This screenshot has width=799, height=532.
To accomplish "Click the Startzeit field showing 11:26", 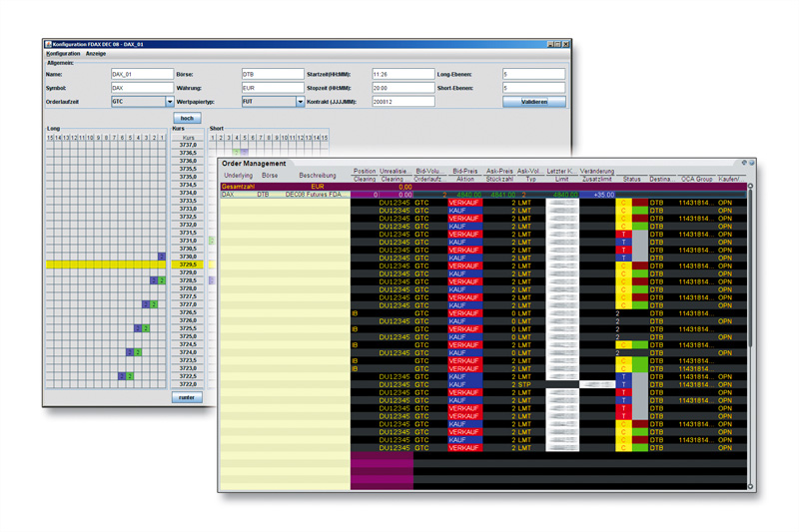I will tap(401, 74).
